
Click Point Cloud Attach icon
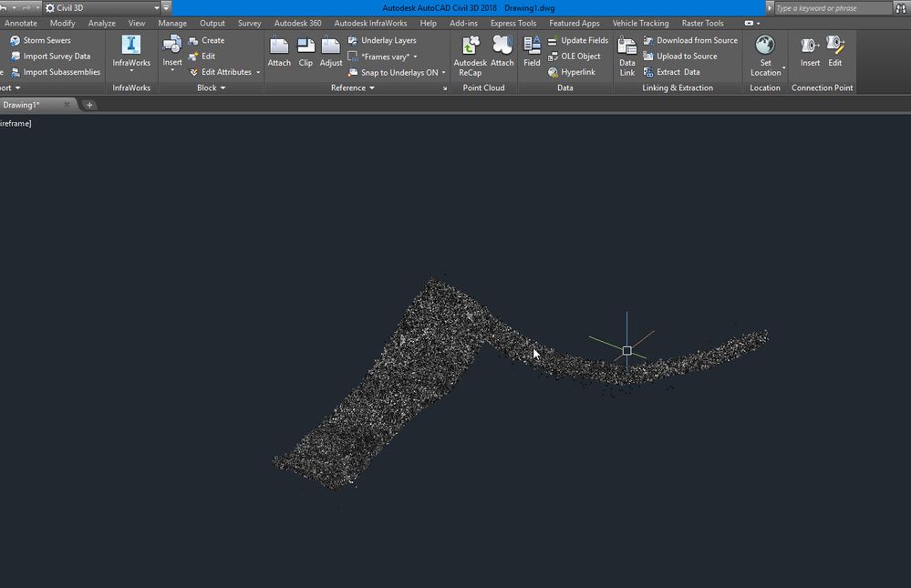pos(502,45)
